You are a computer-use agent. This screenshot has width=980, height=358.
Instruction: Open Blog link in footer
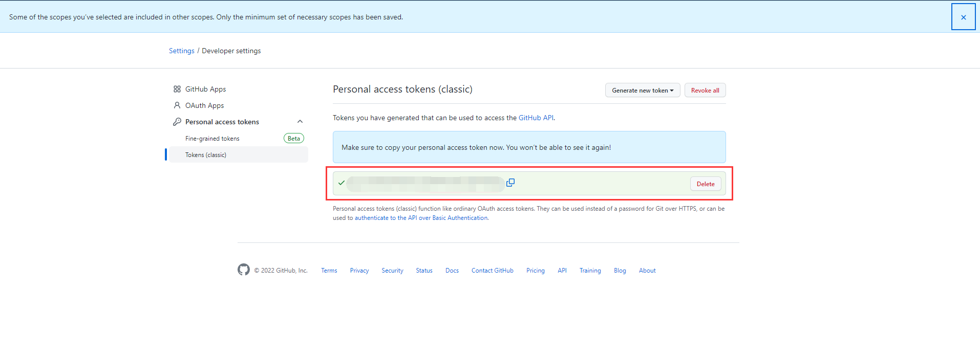(x=620, y=271)
